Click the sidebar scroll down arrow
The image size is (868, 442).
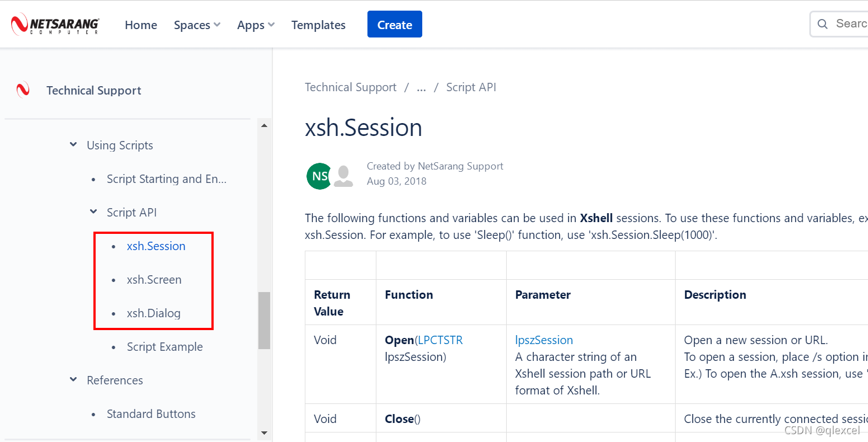pyautogui.click(x=264, y=433)
